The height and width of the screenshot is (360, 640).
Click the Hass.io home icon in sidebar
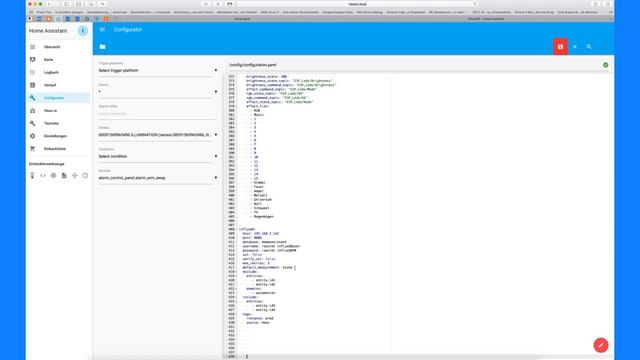coord(33,111)
